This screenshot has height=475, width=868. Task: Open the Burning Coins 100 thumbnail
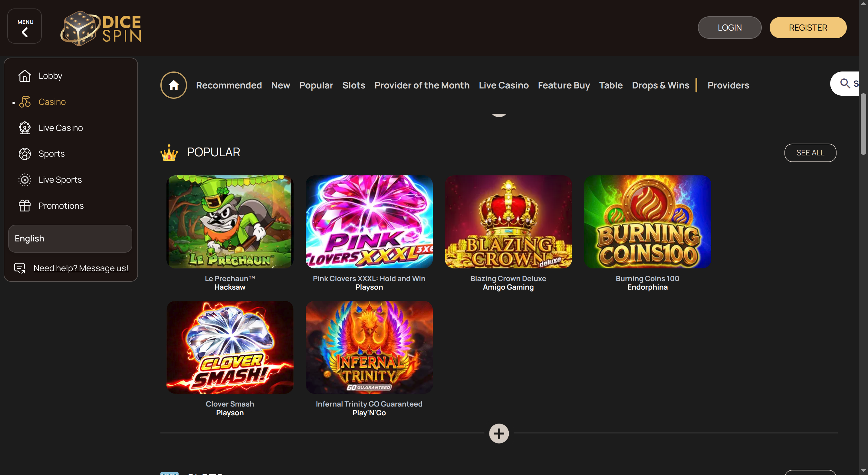coord(647,222)
